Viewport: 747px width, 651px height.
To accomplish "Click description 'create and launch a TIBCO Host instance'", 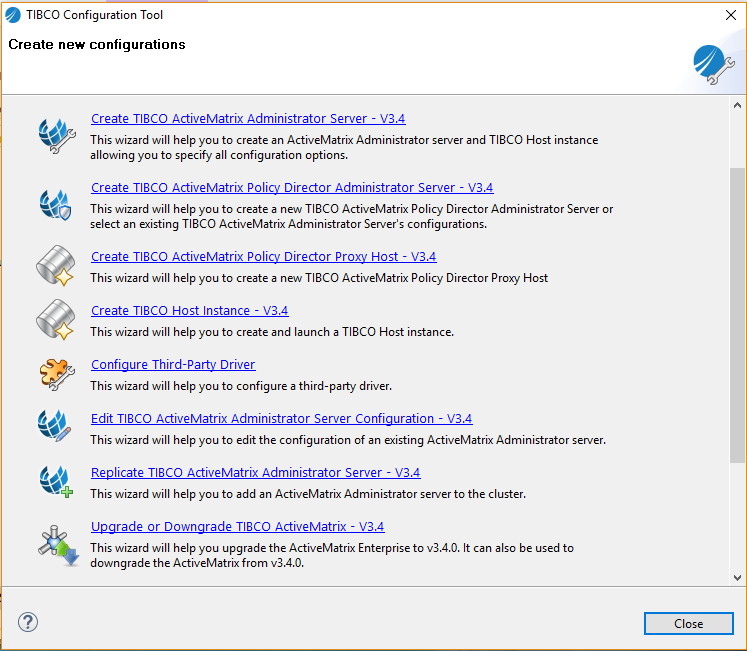I will coord(344,332).
